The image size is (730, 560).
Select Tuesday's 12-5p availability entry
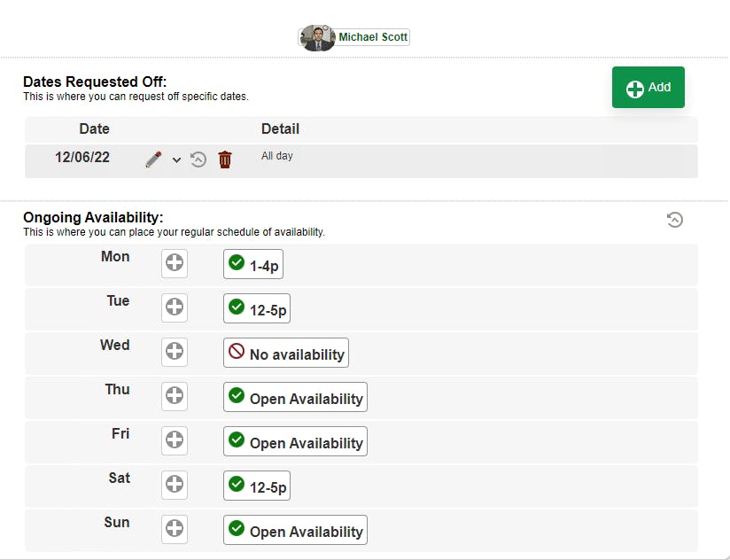coord(257,308)
